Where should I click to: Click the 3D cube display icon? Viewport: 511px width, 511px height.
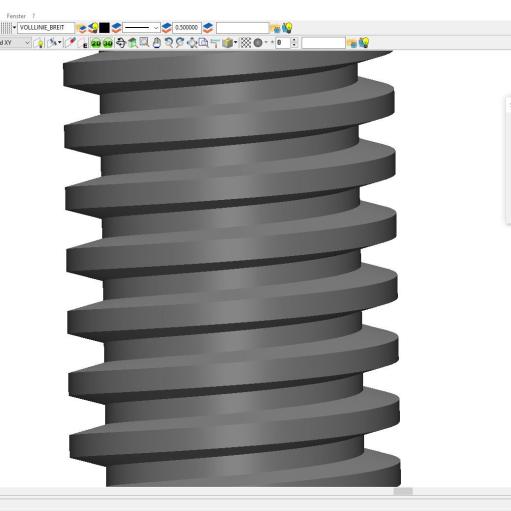click(x=227, y=43)
